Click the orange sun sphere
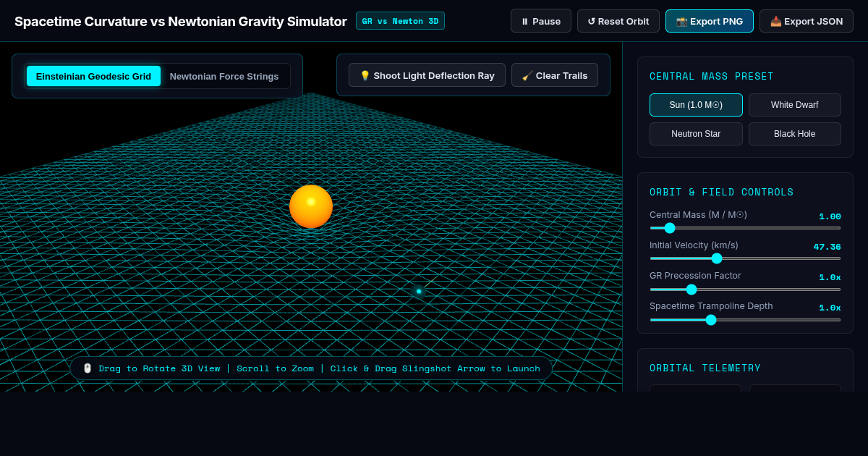 pos(311,206)
